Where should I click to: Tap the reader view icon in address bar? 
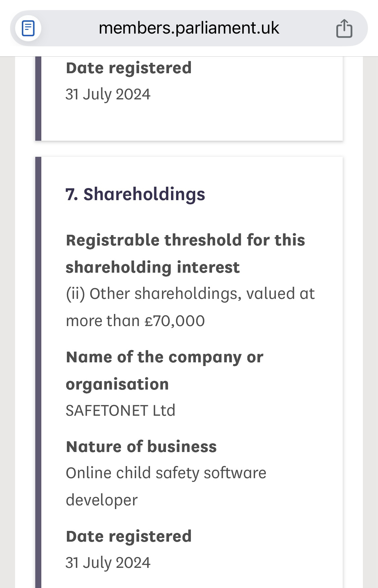pyautogui.click(x=28, y=28)
